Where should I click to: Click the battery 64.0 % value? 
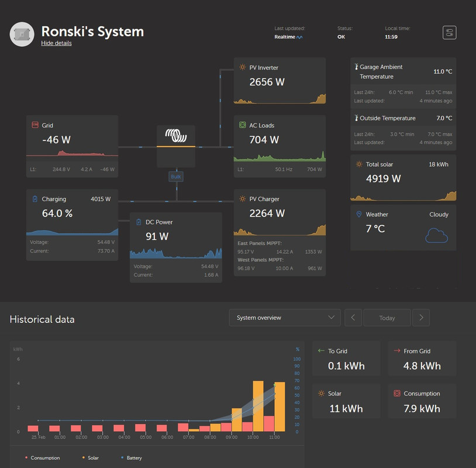pos(57,213)
